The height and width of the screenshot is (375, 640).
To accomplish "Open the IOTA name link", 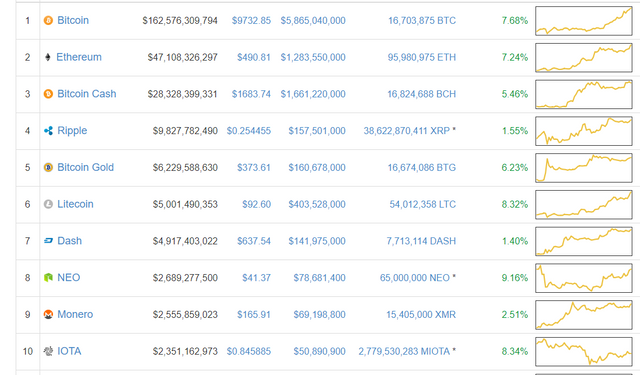I will [x=69, y=351].
